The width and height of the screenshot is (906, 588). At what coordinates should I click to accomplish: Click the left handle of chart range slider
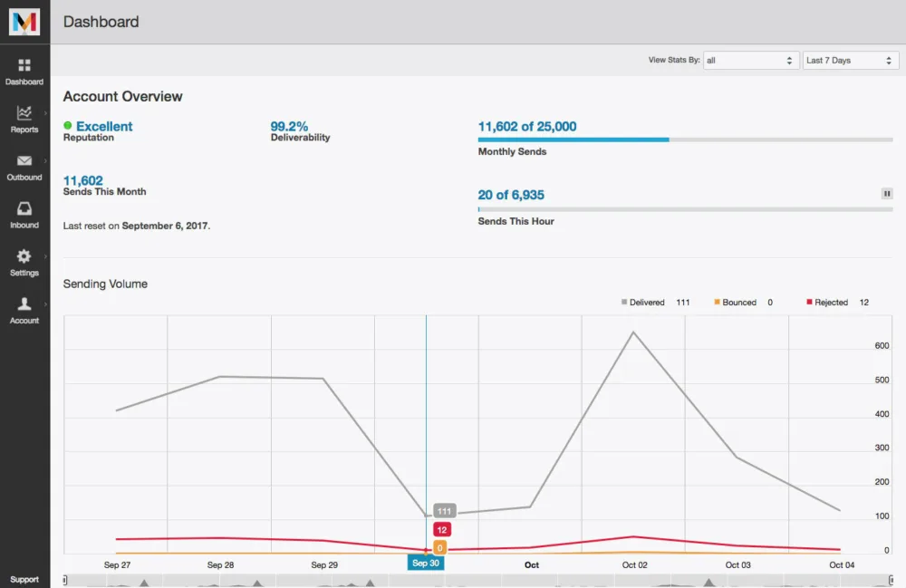pos(64,580)
